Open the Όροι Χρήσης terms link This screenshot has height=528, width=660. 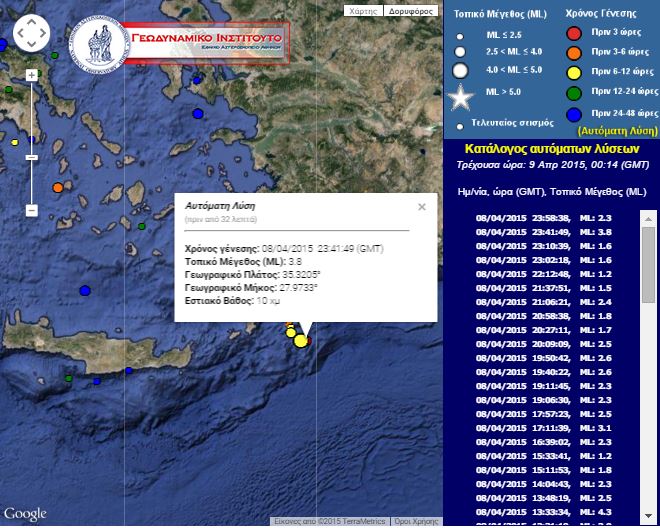[x=416, y=521]
